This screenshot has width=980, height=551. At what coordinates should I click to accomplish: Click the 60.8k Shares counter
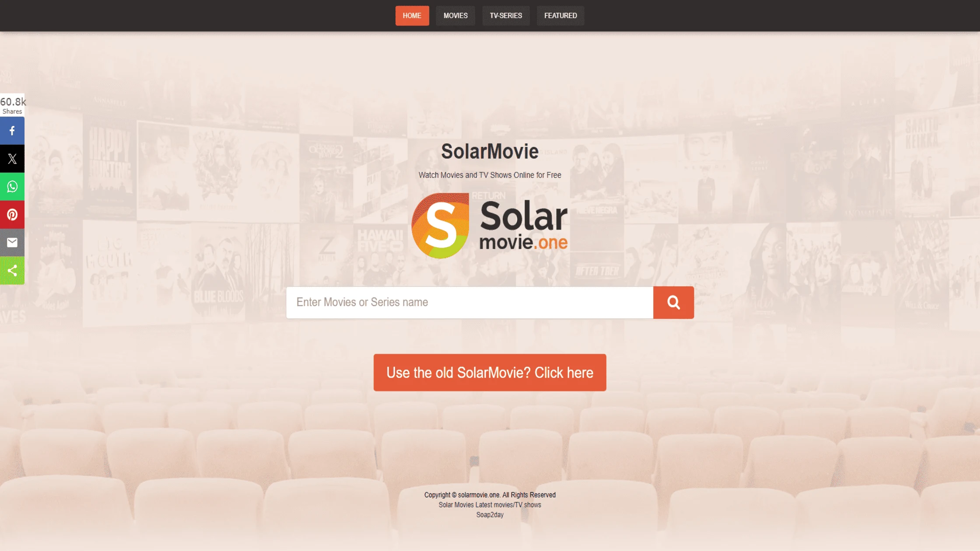(x=13, y=105)
